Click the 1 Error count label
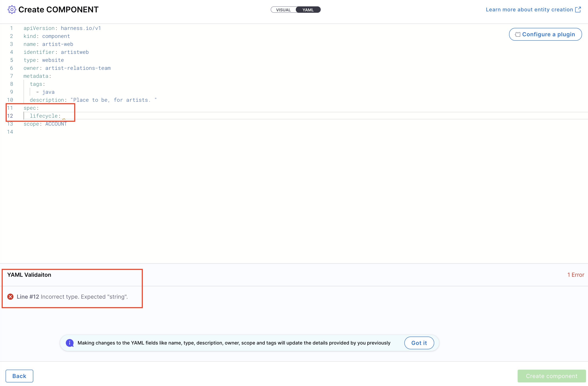The height and width of the screenshot is (386, 588). click(575, 275)
